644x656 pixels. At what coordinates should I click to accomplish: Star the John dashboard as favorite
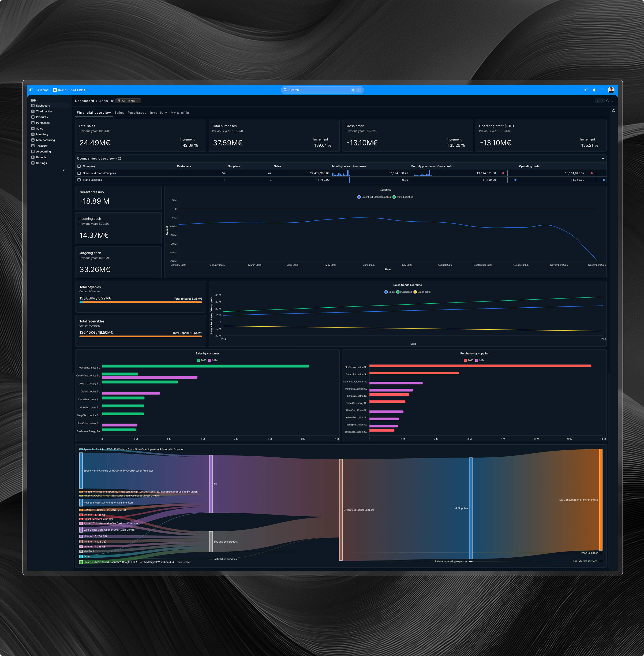112,101
